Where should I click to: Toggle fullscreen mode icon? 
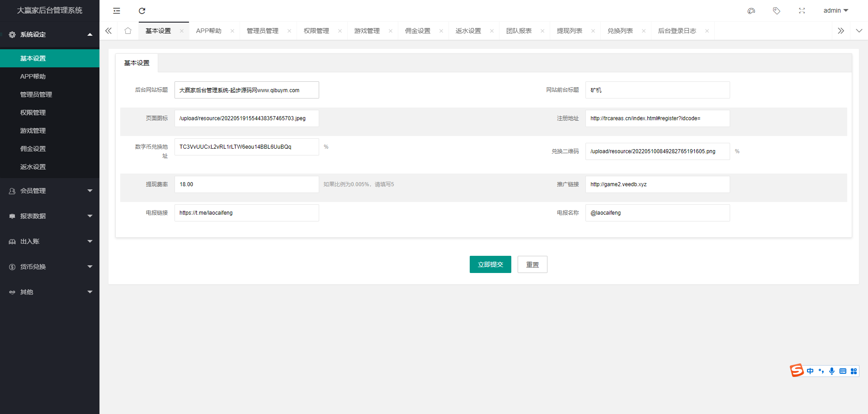tap(802, 11)
